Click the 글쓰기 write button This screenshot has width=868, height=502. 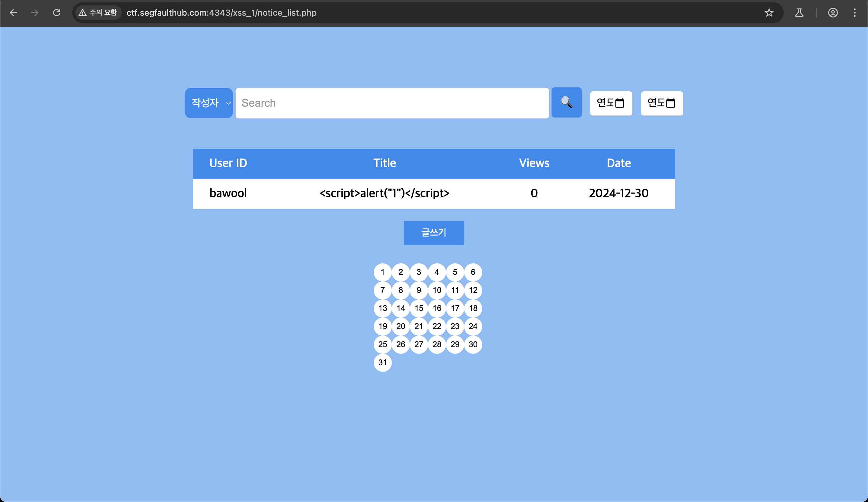[434, 233]
